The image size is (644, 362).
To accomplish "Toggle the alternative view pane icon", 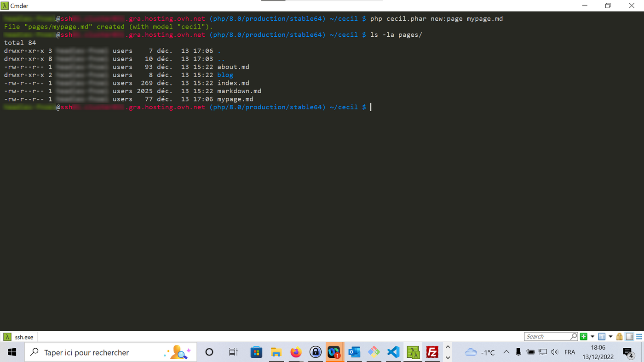I will (x=629, y=337).
